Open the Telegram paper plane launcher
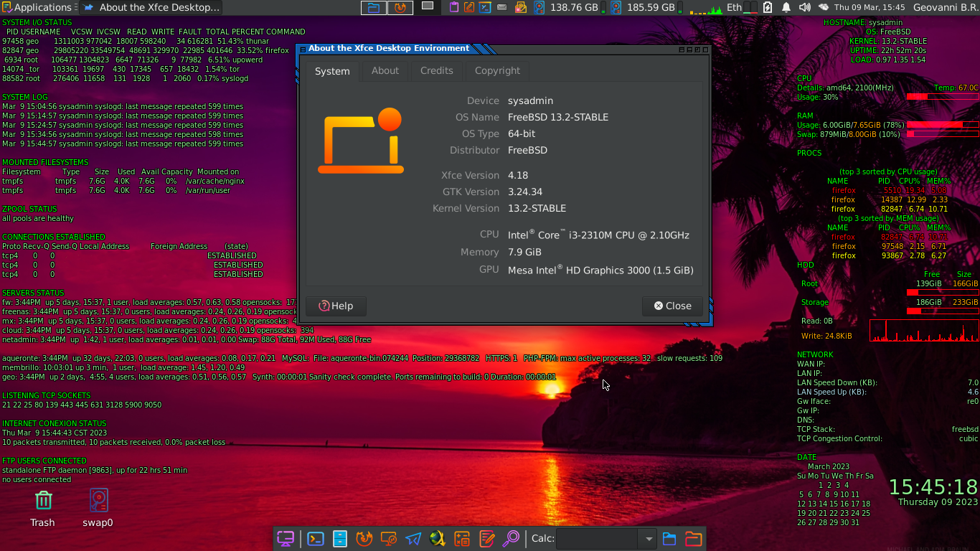The width and height of the screenshot is (980, 551). pyautogui.click(x=413, y=539)
